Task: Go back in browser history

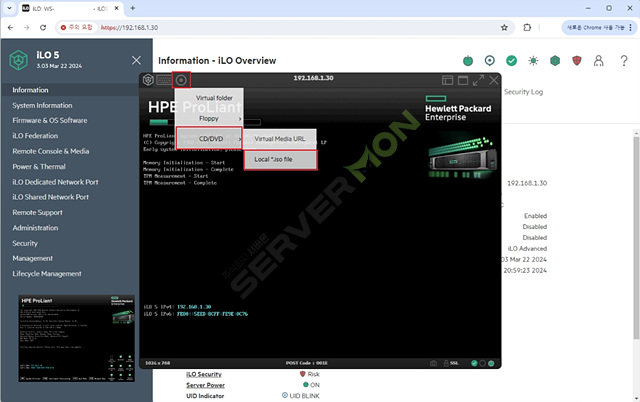Action: [x=11, y=27]
